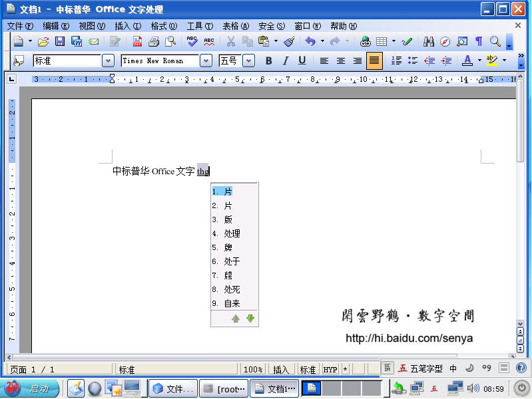
Task: Undo the last action with the blue arrow
Action: coord(310,41)
